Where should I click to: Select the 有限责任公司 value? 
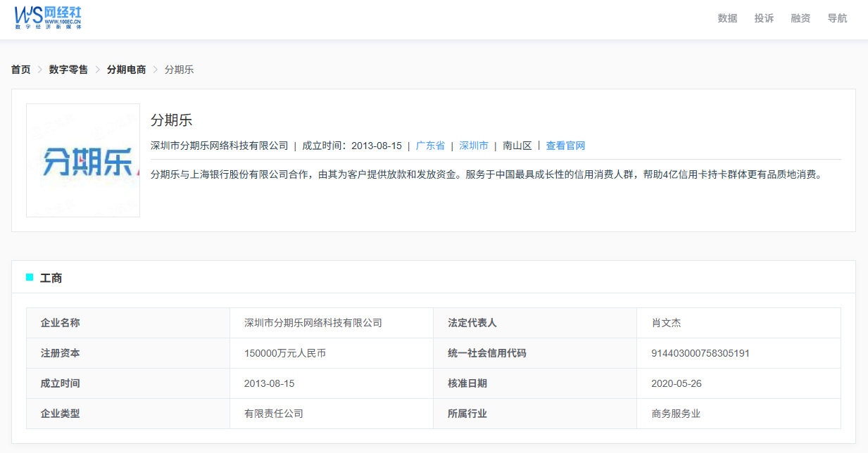tap(274, 414)
